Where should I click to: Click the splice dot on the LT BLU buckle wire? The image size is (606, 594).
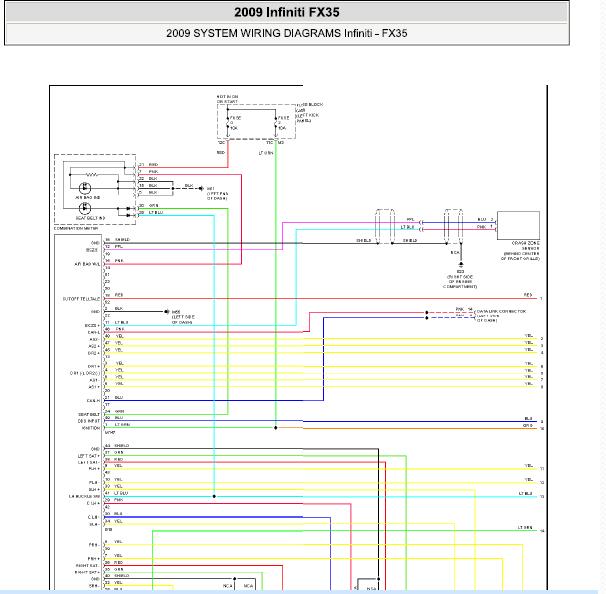point(214,496)
